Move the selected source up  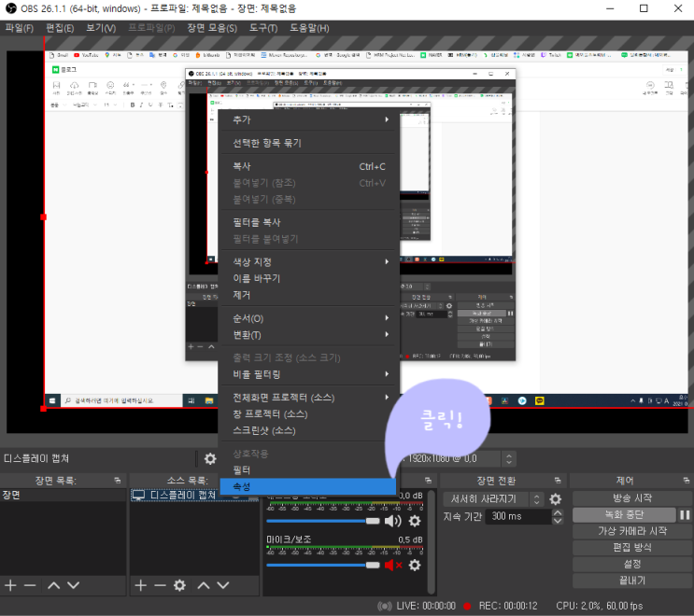coord(203,585)
